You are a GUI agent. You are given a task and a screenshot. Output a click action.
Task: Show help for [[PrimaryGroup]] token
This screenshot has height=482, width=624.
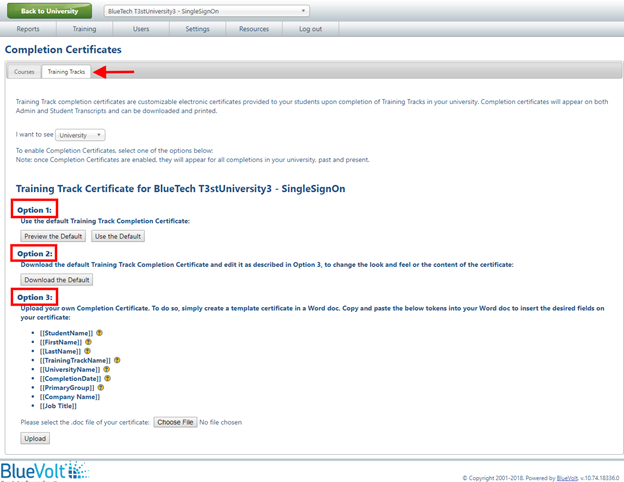click(x=101, y=388)
